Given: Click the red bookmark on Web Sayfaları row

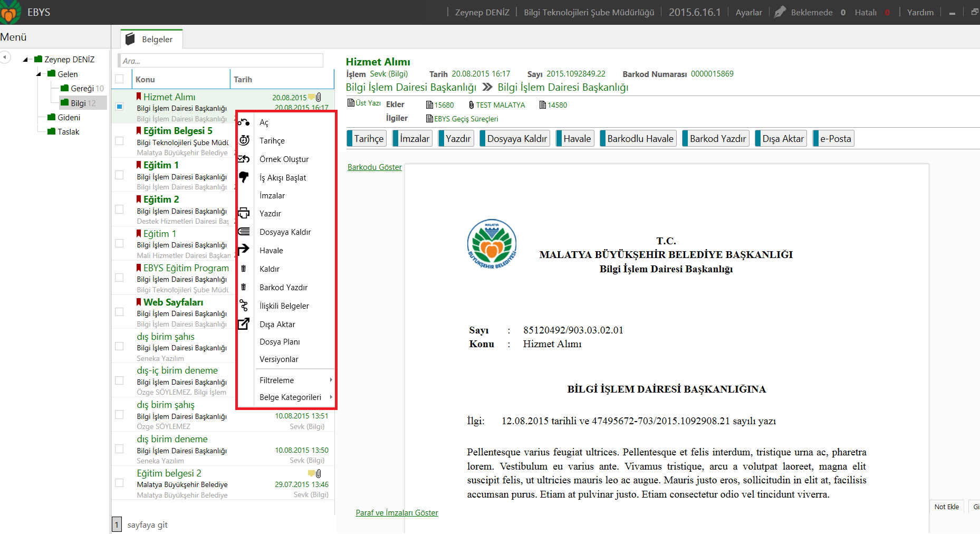Looking at the screenshot, I should pyautogui.click(x=139, y=302).
